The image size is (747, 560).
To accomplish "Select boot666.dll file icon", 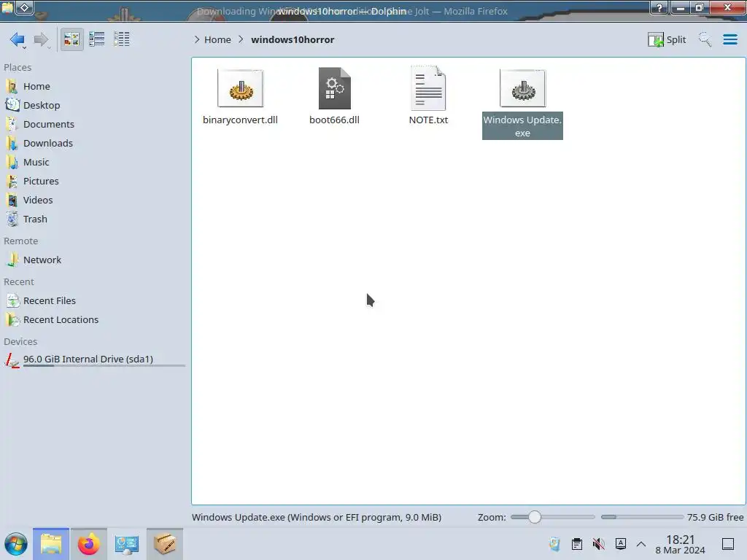I will [x=334, y=88].
